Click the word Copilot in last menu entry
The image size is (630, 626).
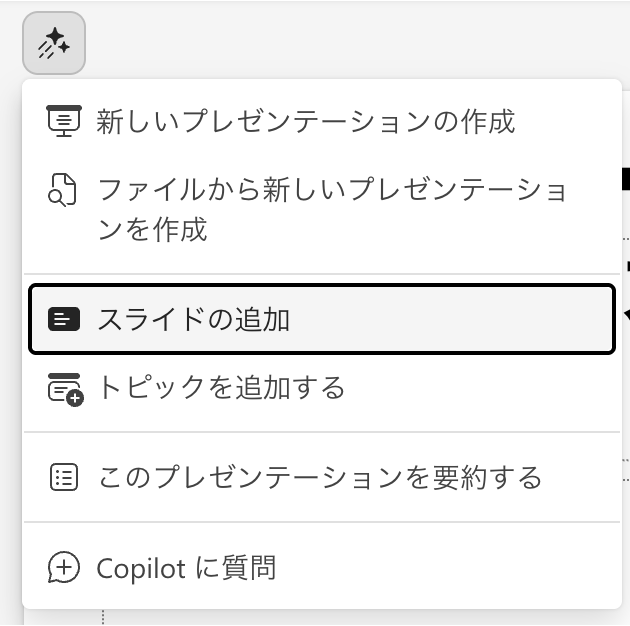click(x=141, y=568)
